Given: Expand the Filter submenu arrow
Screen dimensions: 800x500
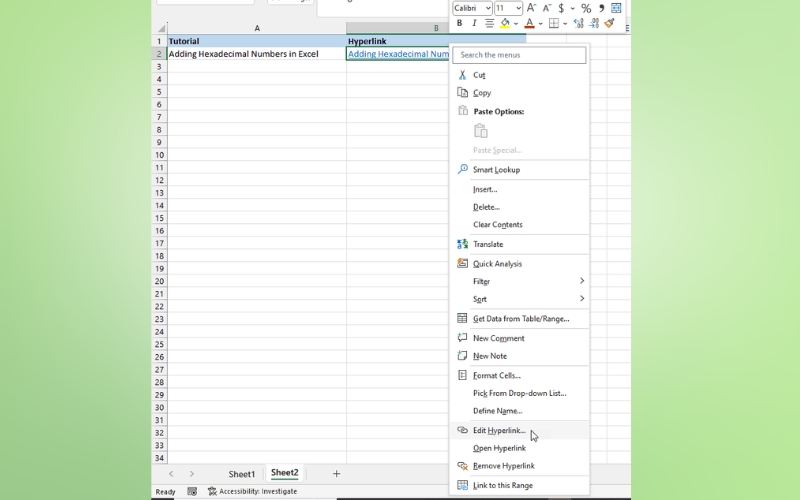Looking at the screenshot, I should click(x=581, y=281).
